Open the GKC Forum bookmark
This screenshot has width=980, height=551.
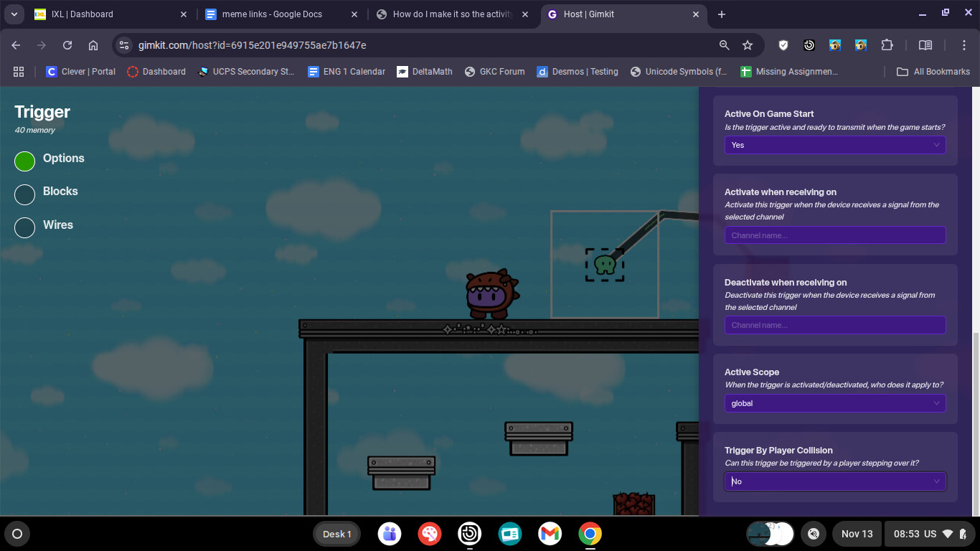click(x=494, y=72)
